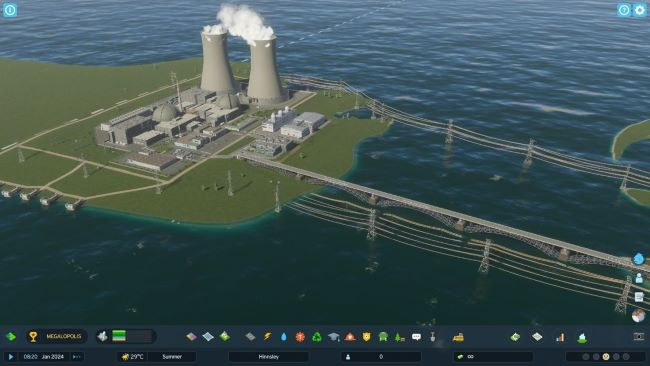
Task: Click the 08:20 Jan 2024 date display
Action: tap(44, 356)
